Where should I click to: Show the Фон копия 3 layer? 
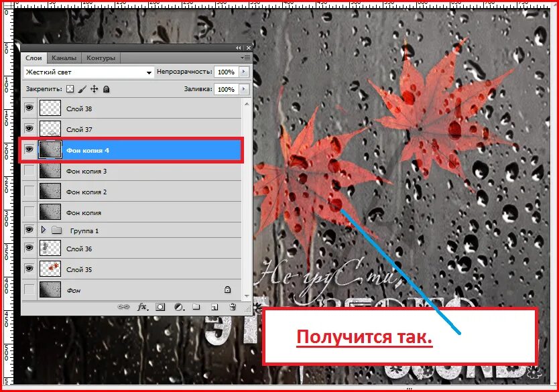(x=29, y=170)
